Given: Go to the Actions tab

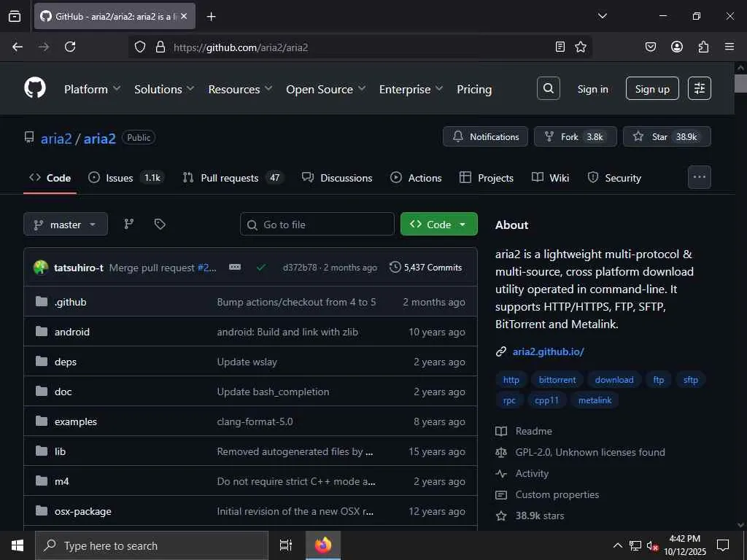Looking at the screenshot, I should click(x=416, y=178).
